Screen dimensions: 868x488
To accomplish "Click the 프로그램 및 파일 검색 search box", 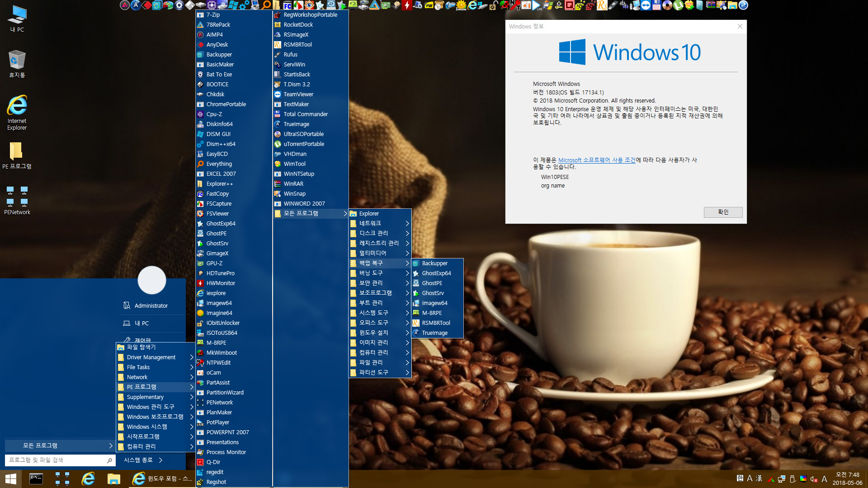I will coord(60,460).
